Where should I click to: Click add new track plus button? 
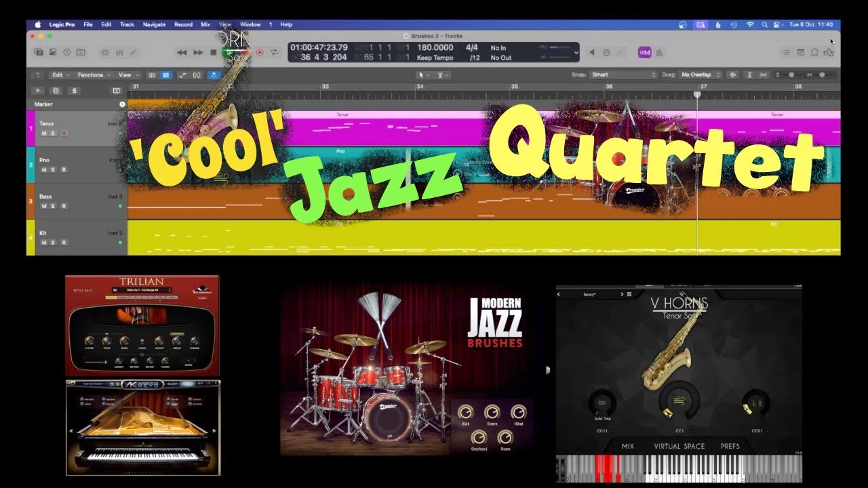[x=37, y=90]
